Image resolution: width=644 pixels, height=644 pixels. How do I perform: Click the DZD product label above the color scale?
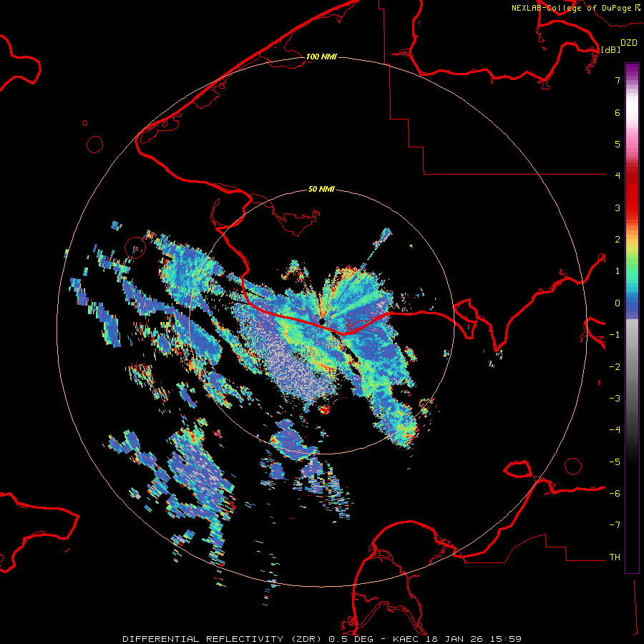tap(629, 43)
